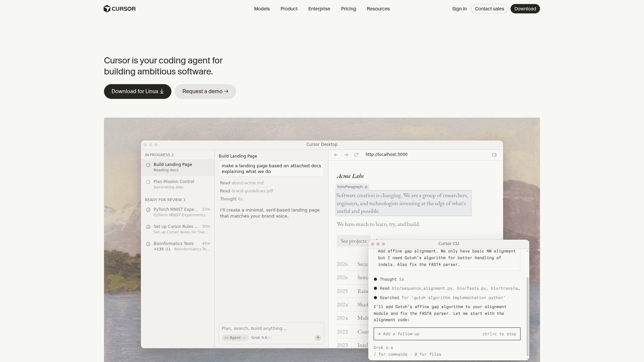Select the Bioinformatics Tools task row
Image resolution: width=644 pixels, height=362 pixels.
[x=177, y=246]
